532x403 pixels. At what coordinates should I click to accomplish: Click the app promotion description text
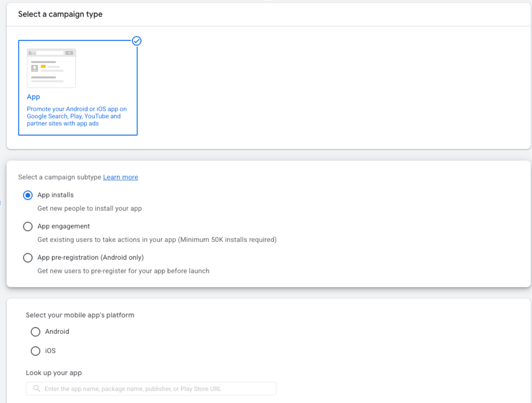pos(77,116)
